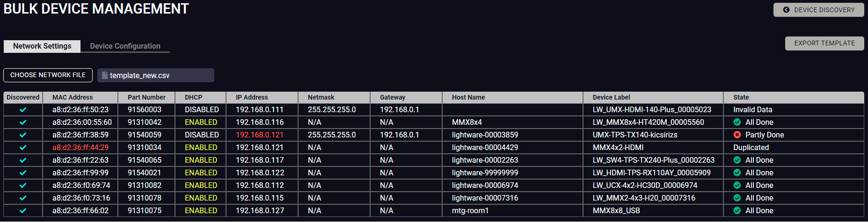Click the IP Address column header

pyautogui.click(x=262, y=97)
